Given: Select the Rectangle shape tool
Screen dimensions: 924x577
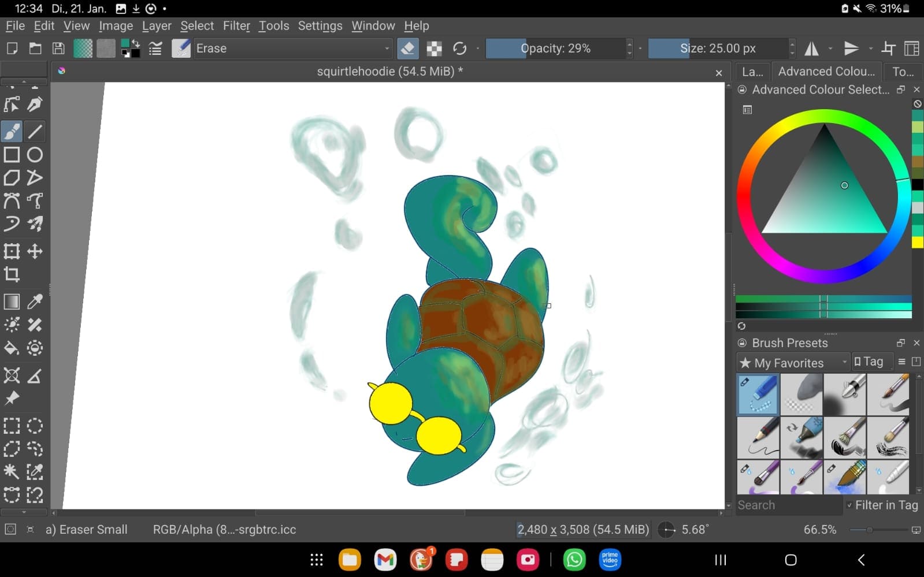Looking at the screenshot, I should [12, 155].
